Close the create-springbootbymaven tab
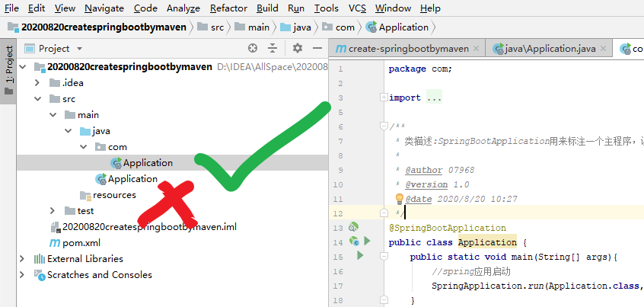 (x=476, y=49)
